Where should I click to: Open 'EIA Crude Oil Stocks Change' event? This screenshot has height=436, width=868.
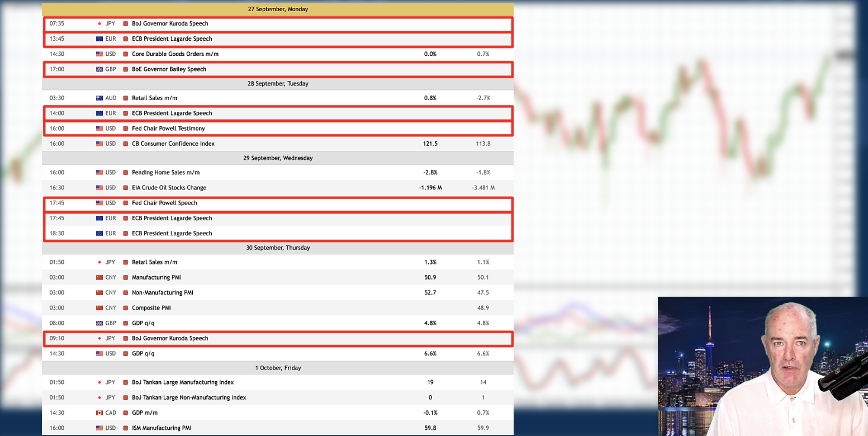[x=169, y=188]
